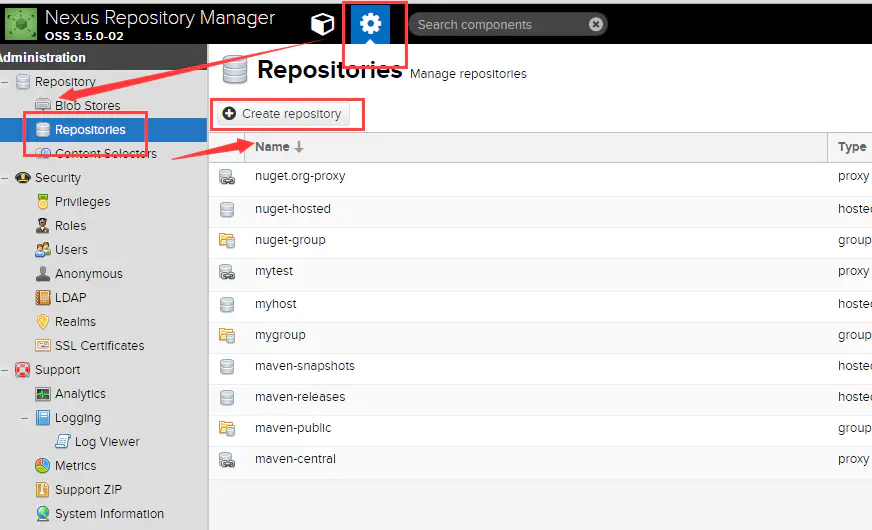The width and height of the screenshot is (872, 530).
Task: Click the group folder icon beside nuget-group
Action: [227, 240]
